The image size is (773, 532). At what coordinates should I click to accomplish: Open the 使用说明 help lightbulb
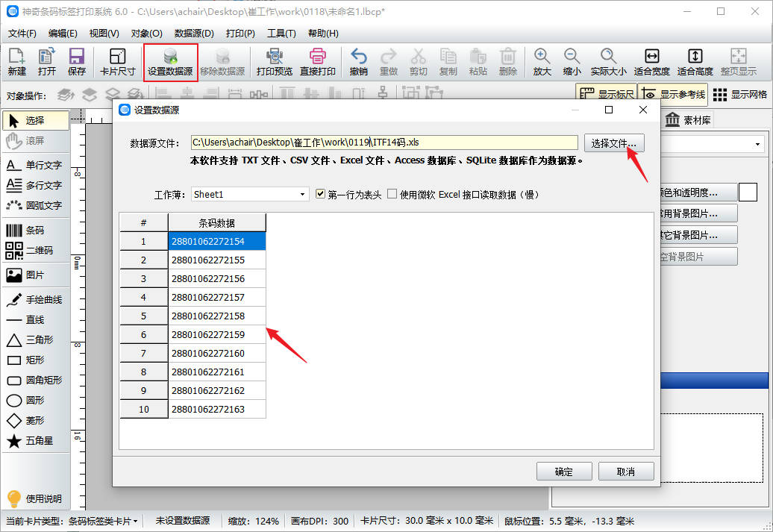point(34,498)
